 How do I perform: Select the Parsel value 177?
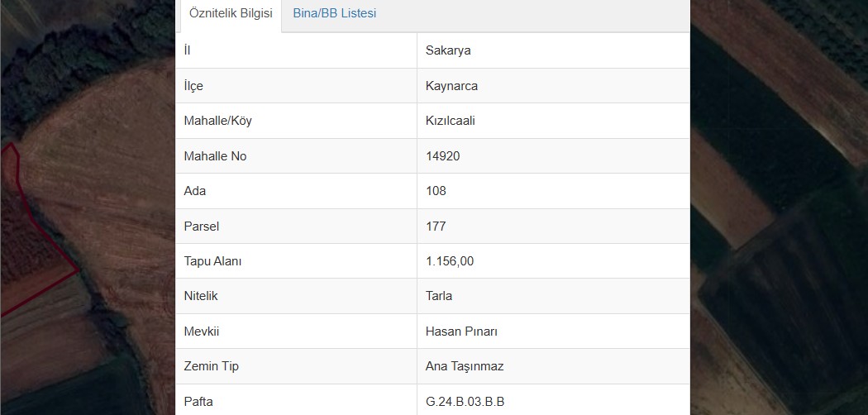(x=436, y=227)
